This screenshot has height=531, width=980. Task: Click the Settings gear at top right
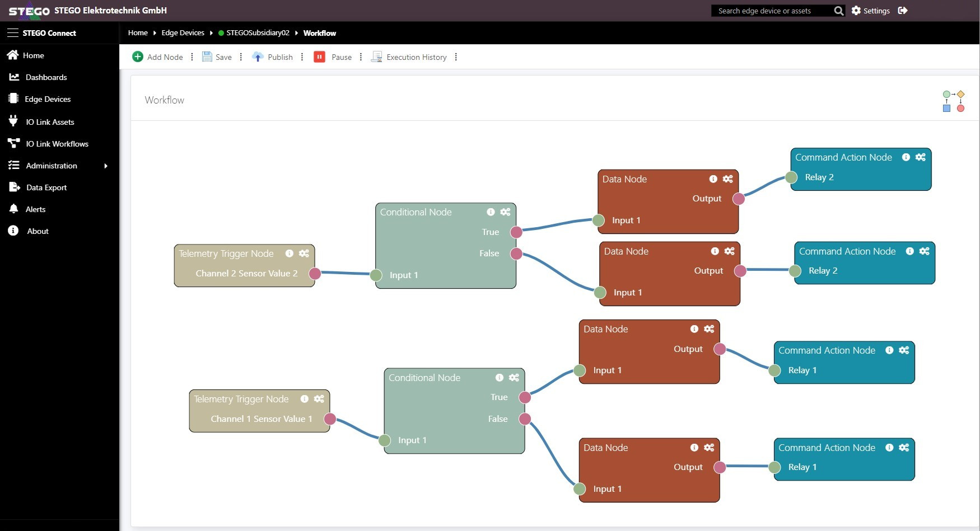[x=855, y=11]
